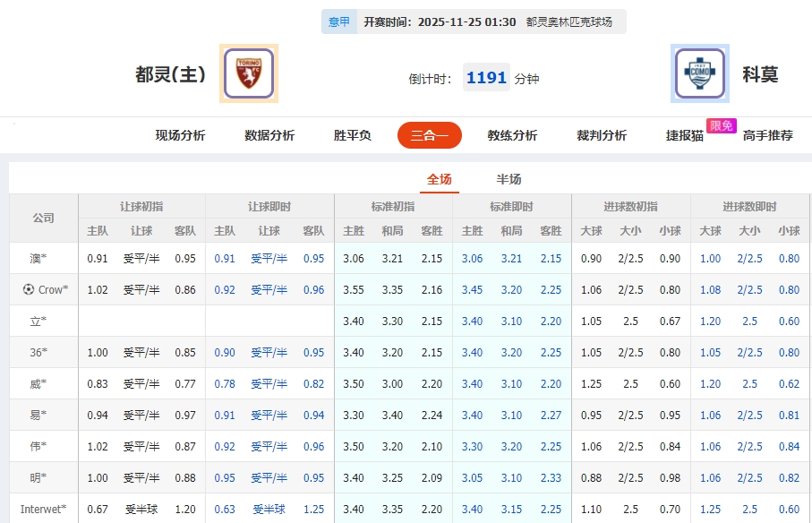Select the 意甲 league tag
This screenshot has width=812, height=523.
tap(339, 21)
